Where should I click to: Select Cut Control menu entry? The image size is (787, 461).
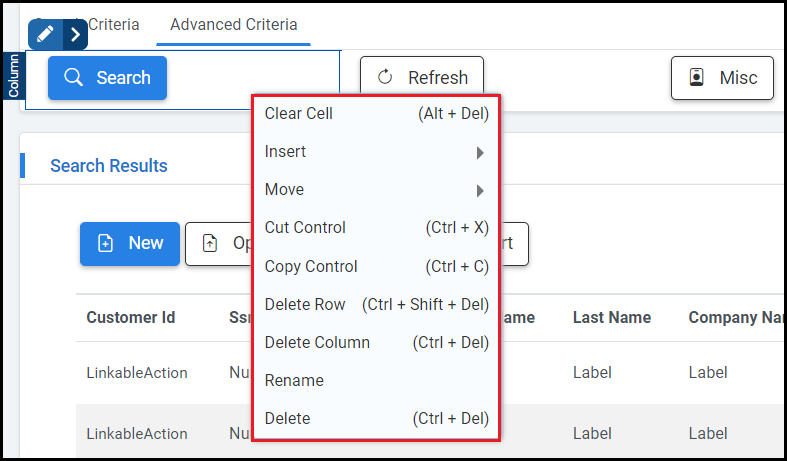305,228
